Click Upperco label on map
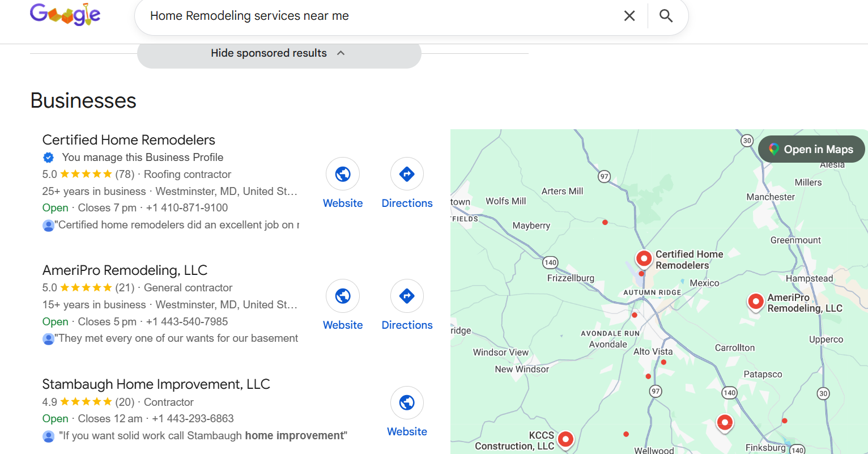 pyautogui.click(x=826, y=340)
